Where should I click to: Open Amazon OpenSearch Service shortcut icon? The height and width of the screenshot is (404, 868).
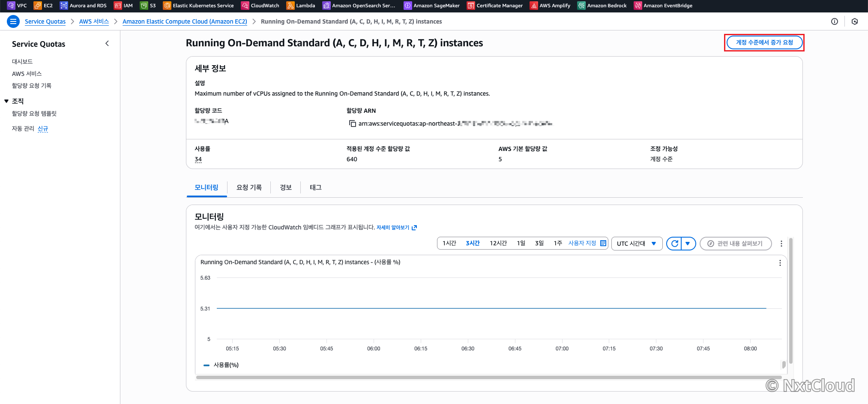pyautogui.click(x=326, y=6)
